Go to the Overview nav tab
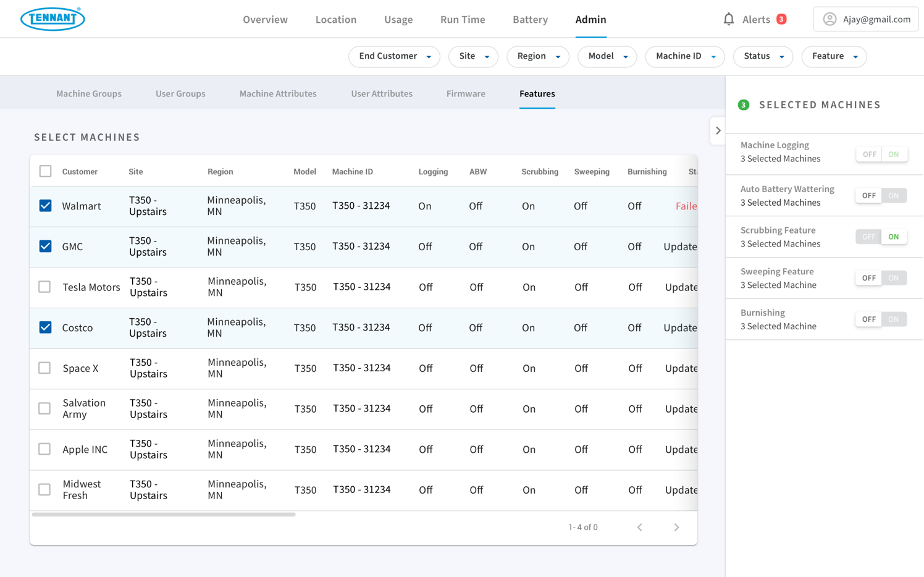This screenshot has width=924, height=577. click(x=265, y=20)
